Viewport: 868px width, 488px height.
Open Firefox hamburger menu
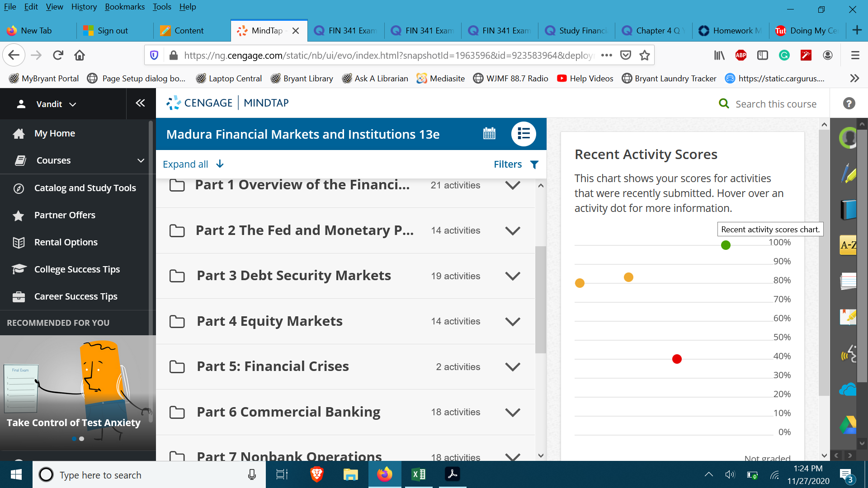[855, 55]
